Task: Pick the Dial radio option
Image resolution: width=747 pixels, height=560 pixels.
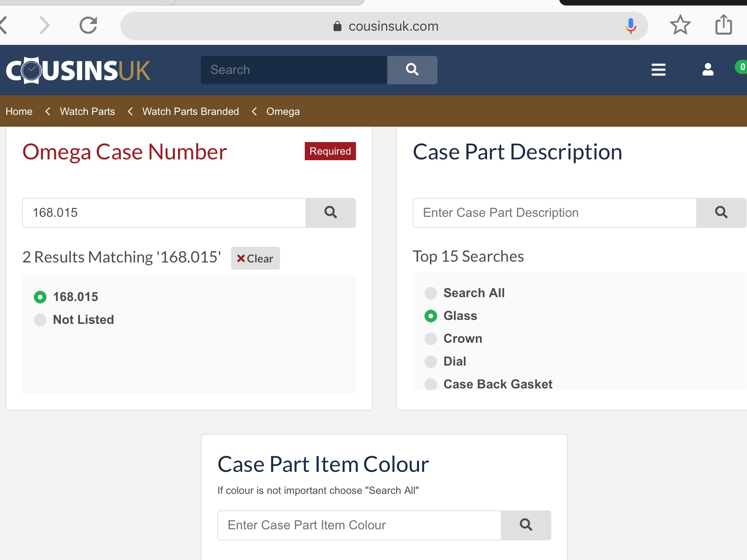Action: [x=431, y=361]
